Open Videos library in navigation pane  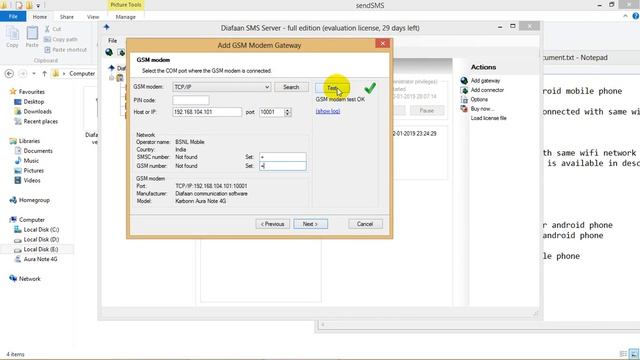27,180
